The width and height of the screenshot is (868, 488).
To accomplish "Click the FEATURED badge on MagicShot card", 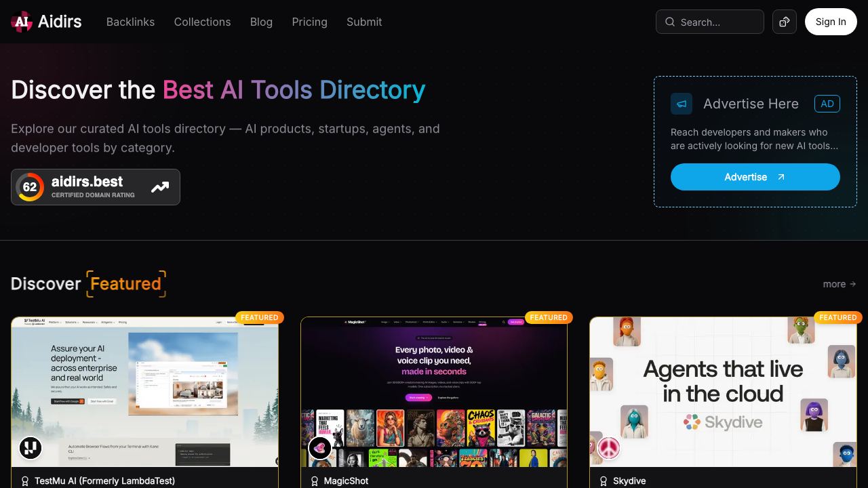I will point(549,317).
